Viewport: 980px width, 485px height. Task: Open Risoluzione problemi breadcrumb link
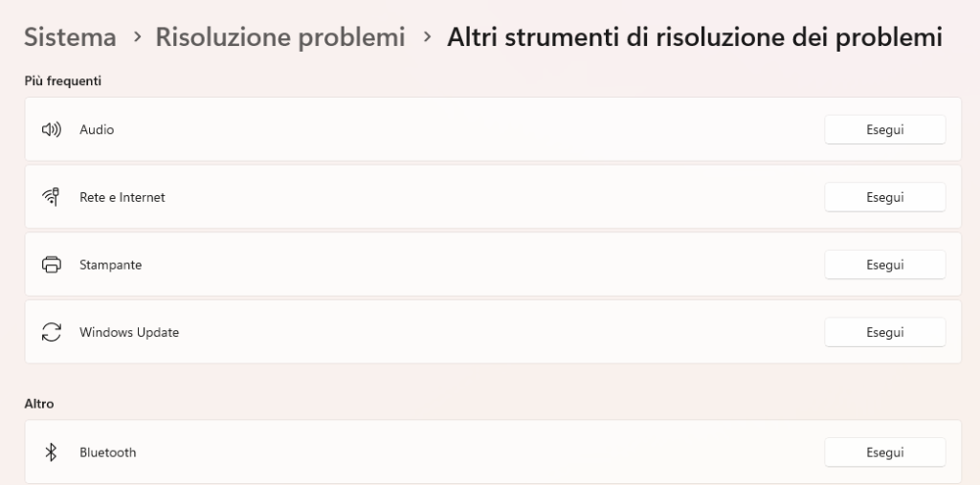coord(279,37)
